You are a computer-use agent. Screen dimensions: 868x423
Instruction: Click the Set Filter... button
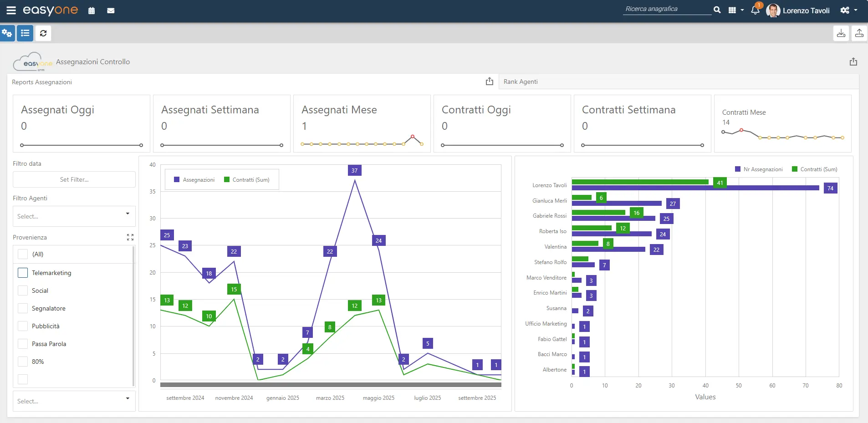(74, 179)
